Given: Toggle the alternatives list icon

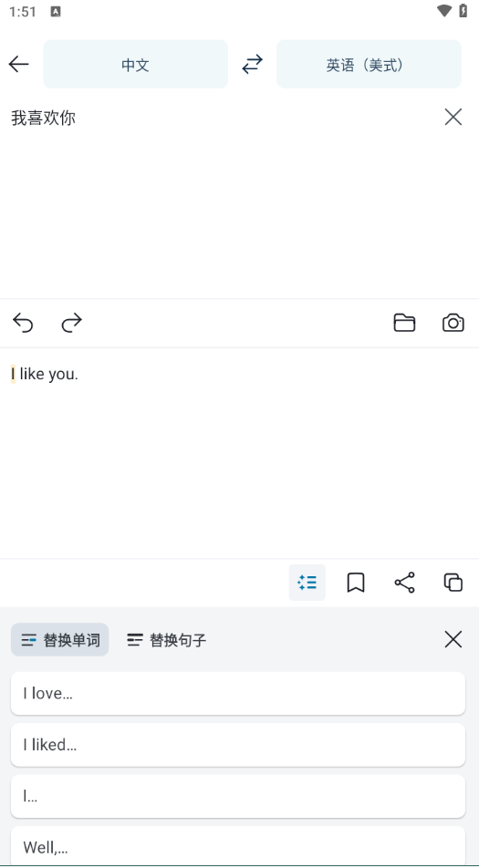Looking at the screenshot, I should point(307,583).
